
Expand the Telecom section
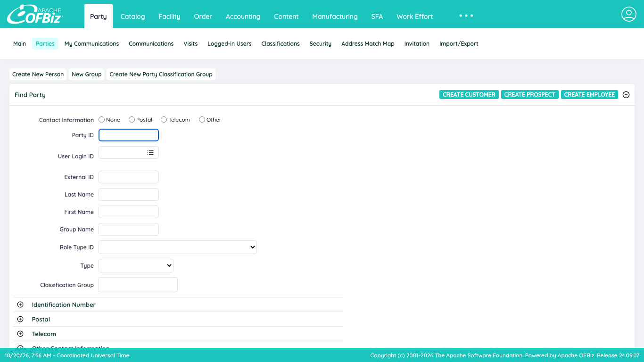tap(20, 334)
